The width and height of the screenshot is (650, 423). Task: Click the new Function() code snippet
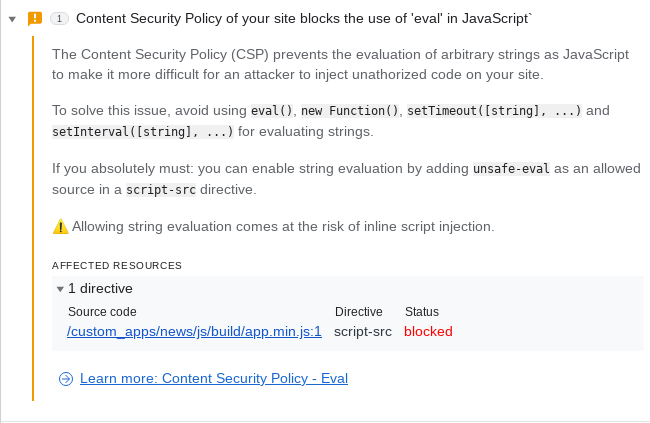pyautogui.click(x=349, y=111)
